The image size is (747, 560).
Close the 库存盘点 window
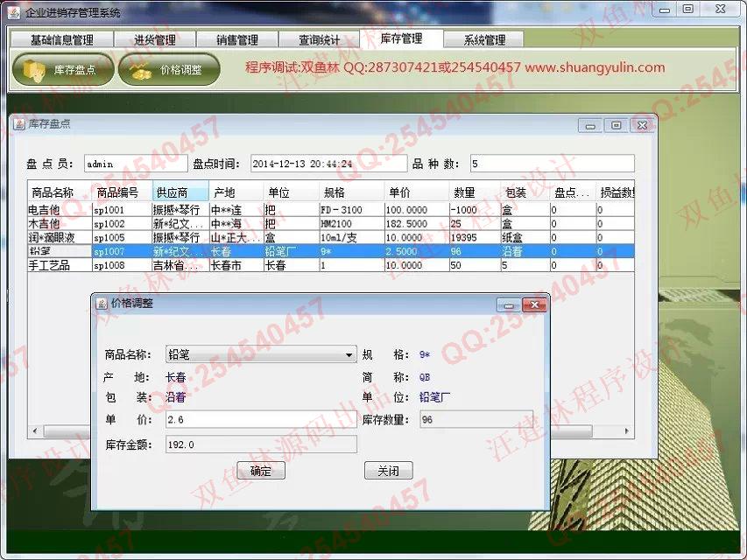pyautogui.click(x=642, y=125)
